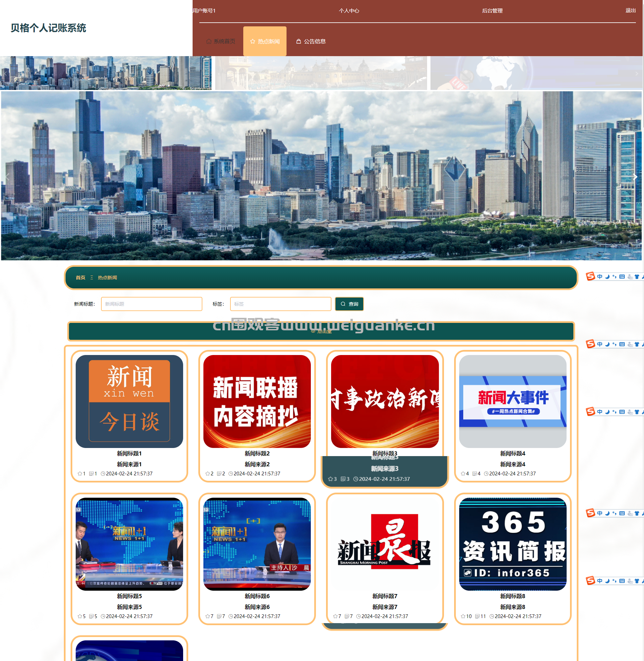Open the 公告信息 tab
The image size is (644, 661).
click(311, 41)
